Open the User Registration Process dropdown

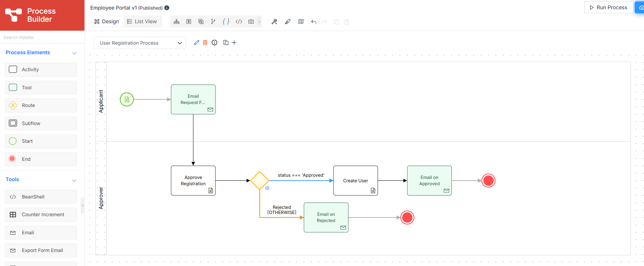point(140,43)
